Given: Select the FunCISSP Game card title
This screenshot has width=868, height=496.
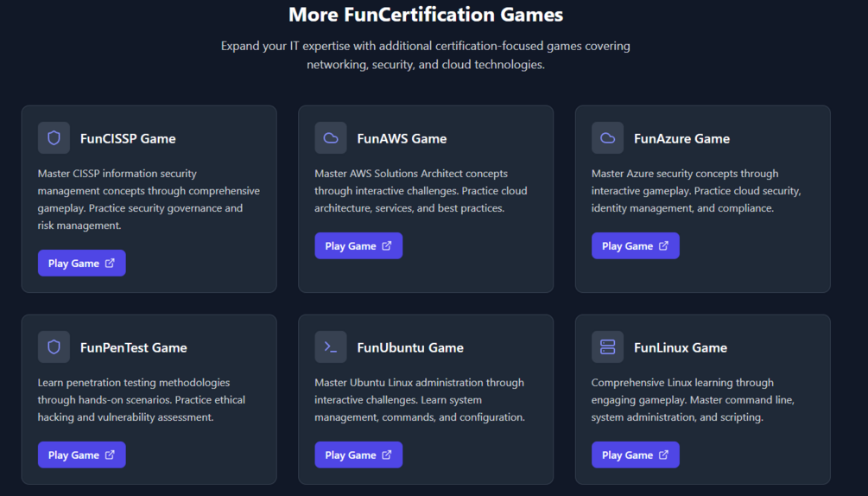Looking at the screenshot, I should [128, 138].
